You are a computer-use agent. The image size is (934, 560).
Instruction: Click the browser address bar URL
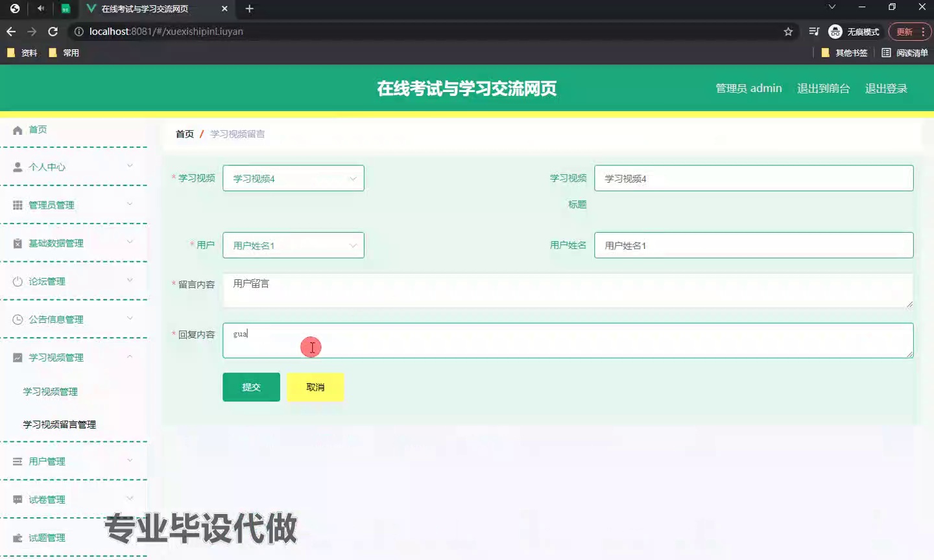pyautogui.click(x=166, y=31)
